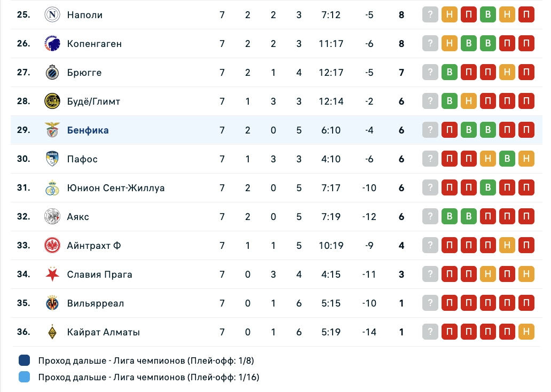Click the Kairat Almaty club logo

pyautogui.click(x=52, y=332)
